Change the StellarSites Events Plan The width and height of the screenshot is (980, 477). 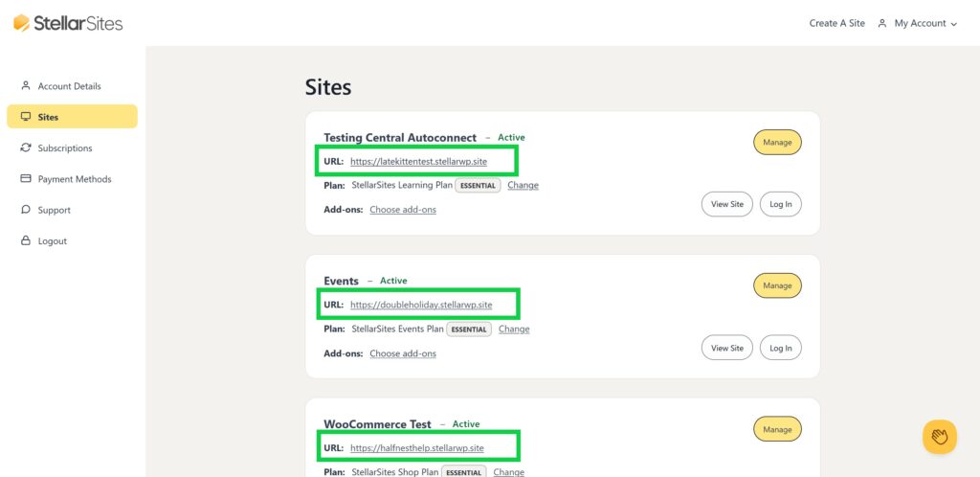point(514,329)
